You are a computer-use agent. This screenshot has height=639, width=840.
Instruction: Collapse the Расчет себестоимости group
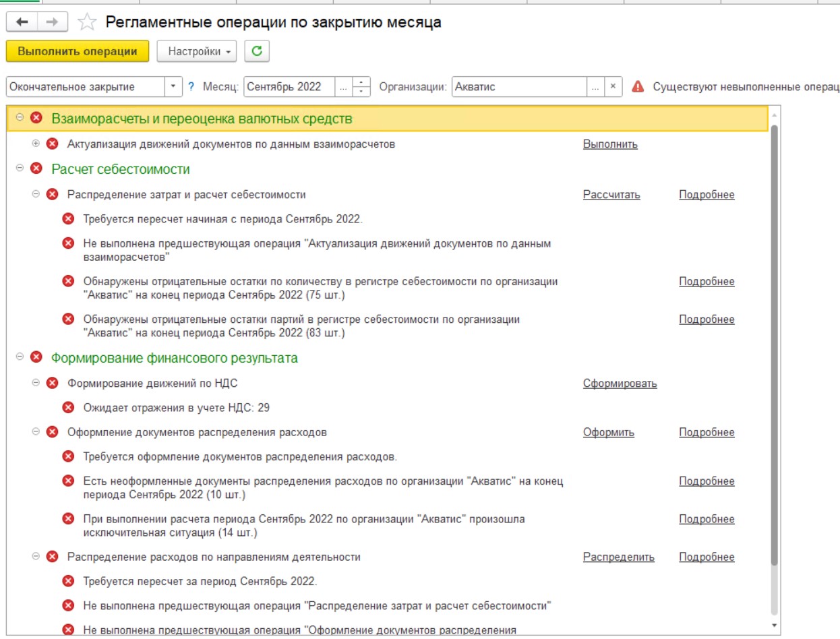click(x=20, y=169)
